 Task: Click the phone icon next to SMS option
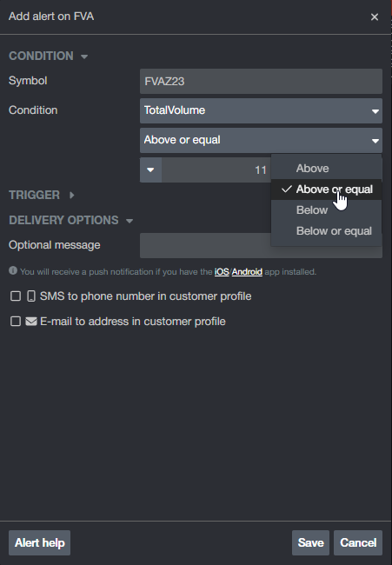click(x=31, y=296)
